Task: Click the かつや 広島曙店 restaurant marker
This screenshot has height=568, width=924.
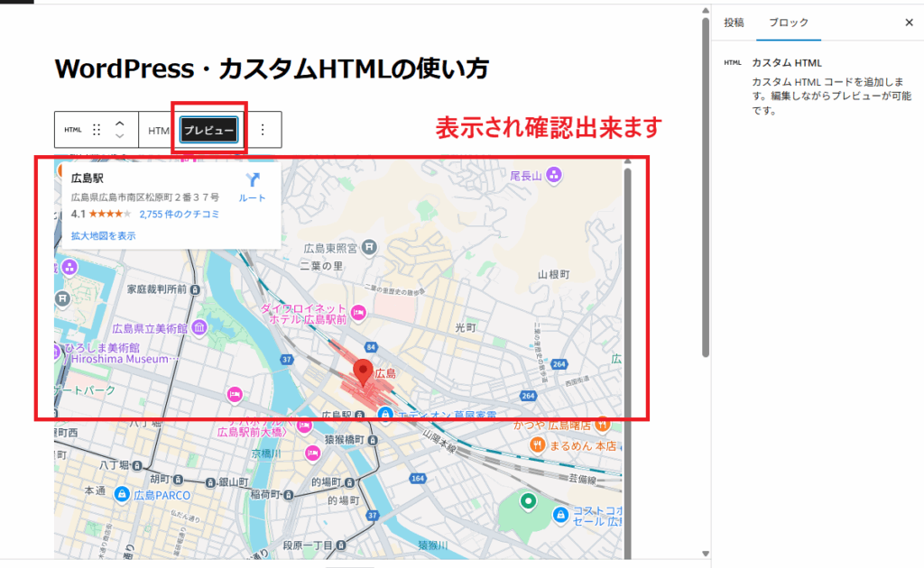Action: click(x=602, y=423)
